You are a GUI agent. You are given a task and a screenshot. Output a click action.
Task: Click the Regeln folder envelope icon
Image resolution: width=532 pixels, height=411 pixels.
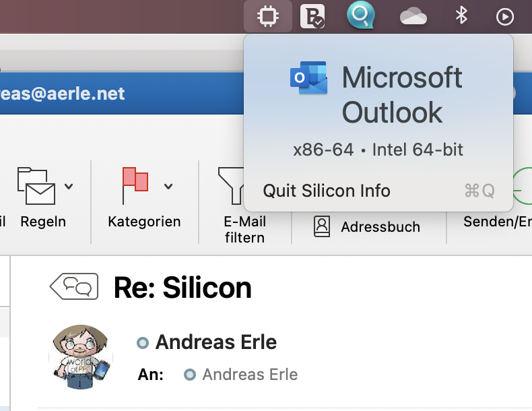pos(36,185)
